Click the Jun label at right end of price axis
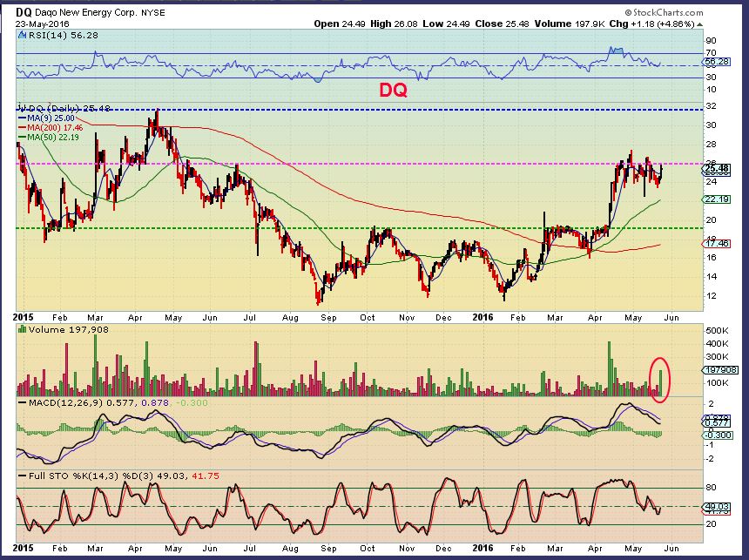 pos(671,318)
